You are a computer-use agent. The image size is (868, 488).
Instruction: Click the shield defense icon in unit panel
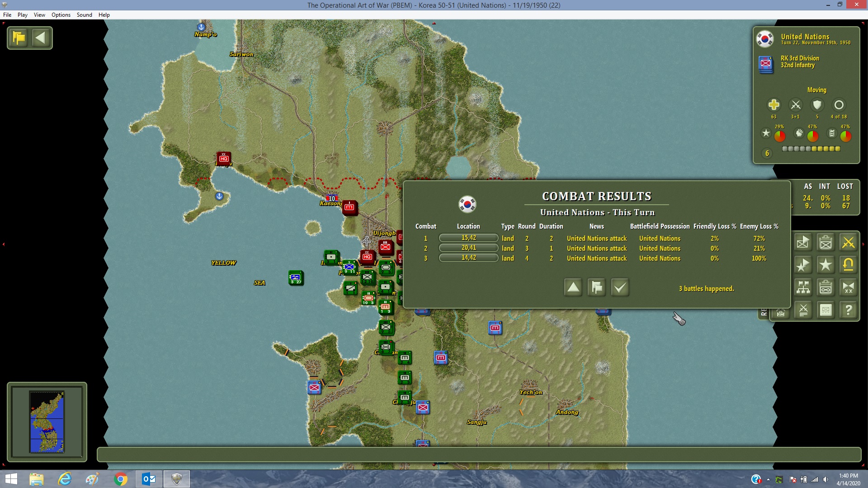tap(817, 105)
